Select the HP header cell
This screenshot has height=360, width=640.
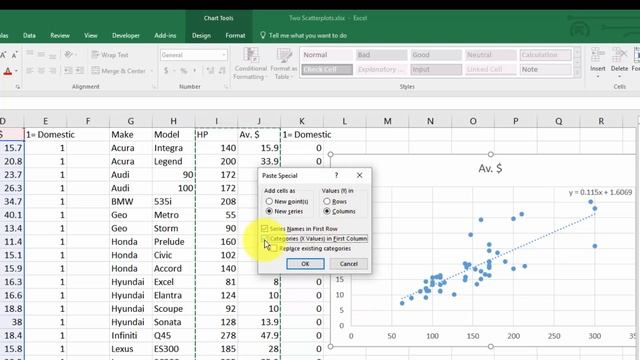(216, 135)
